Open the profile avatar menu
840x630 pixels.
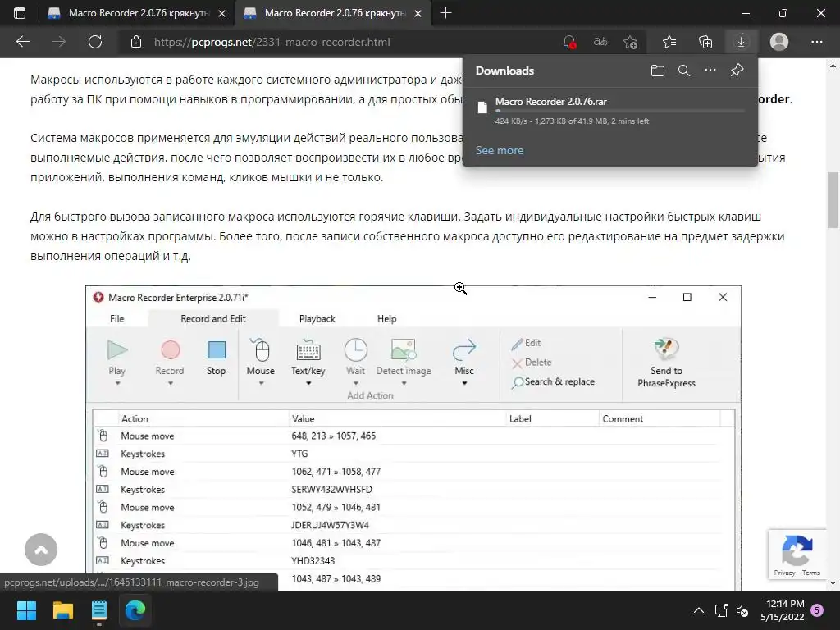779,42
